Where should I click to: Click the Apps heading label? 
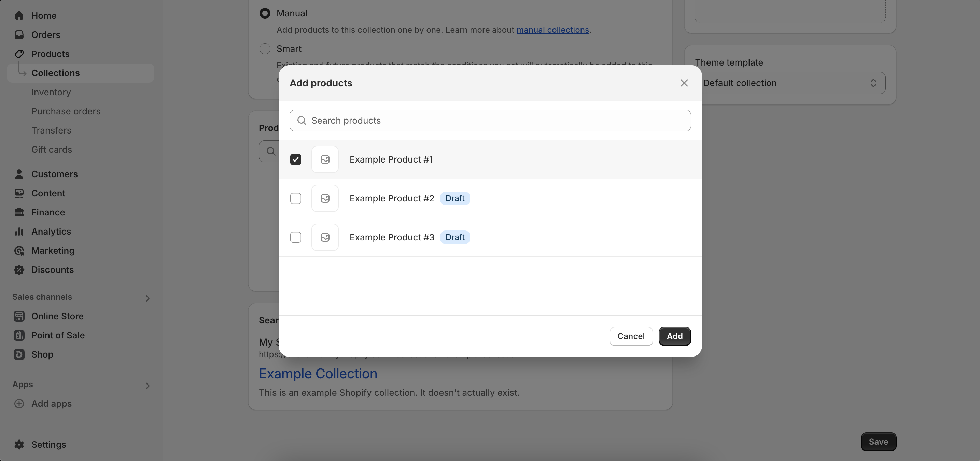[x=23, y=385]
